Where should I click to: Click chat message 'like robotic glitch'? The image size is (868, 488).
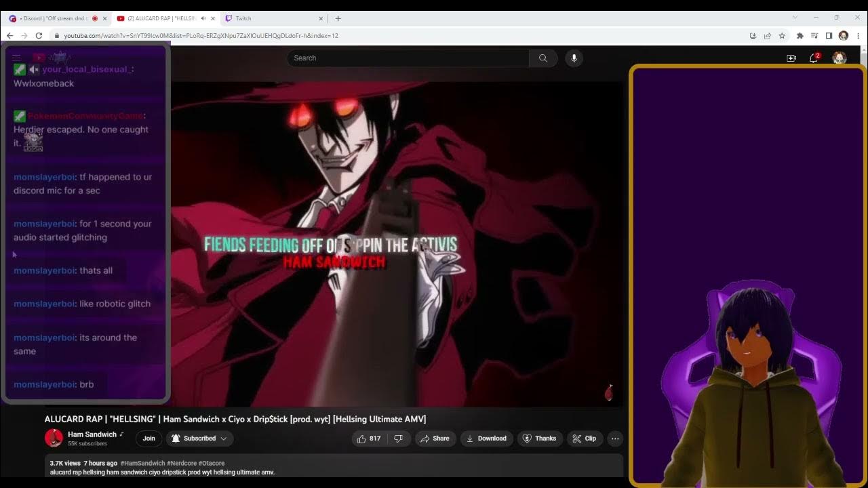(115, 304)
